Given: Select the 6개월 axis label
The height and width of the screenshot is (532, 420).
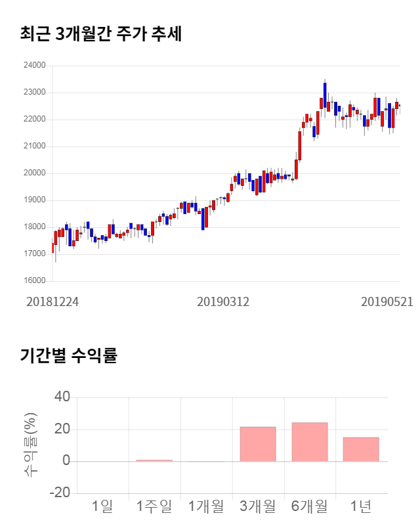Looking at the screenshot, I should click(x=310, y=506).
